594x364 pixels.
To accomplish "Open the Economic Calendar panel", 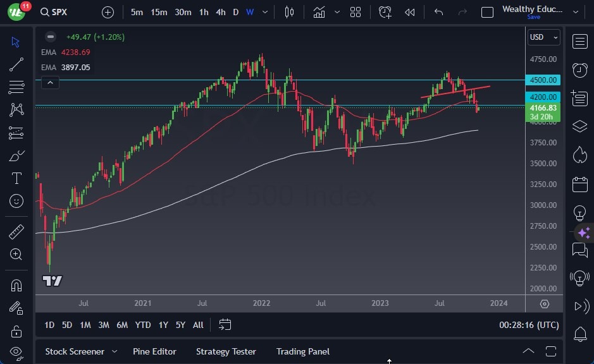I will 579,183.
